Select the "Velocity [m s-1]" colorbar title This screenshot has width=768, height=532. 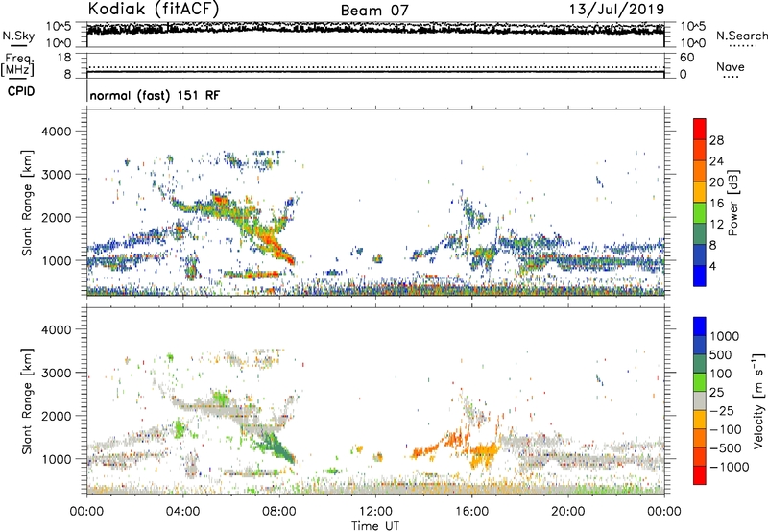[758, 400]
